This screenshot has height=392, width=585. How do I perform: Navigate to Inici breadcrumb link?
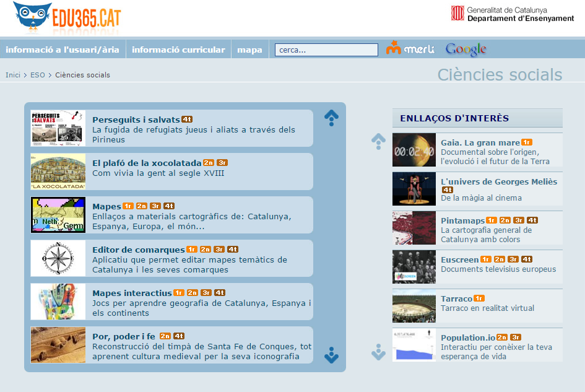click(13, 75)
